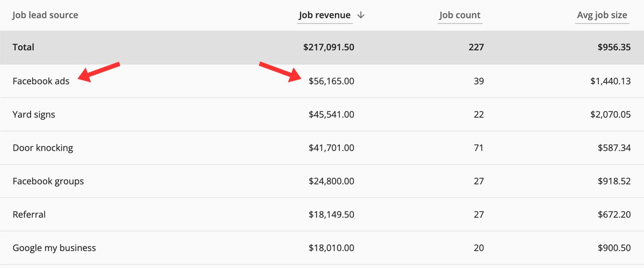
Task: Select the Referral lead source
Action: pos(29,214)
